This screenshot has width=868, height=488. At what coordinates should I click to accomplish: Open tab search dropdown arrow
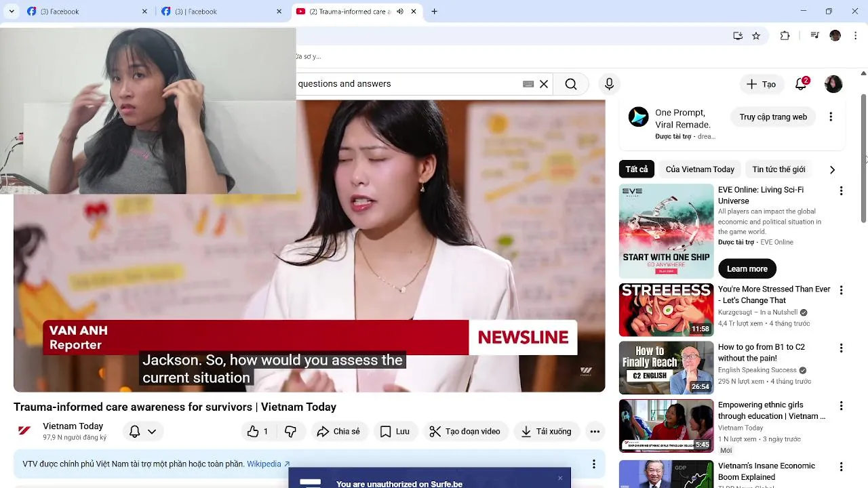click(x=12, y=12)
